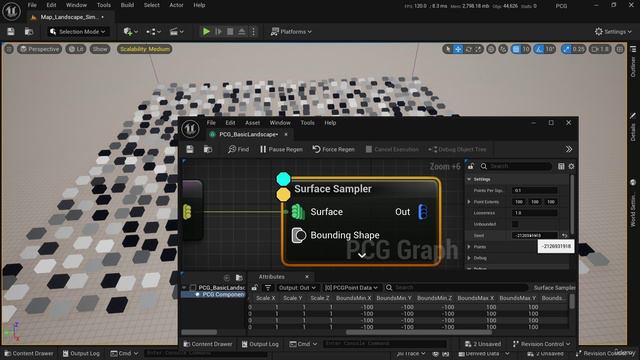This screenshot has height=360, width=640.
Task: Reset the Seed value with revert arrow
Action: tap(564, 236)
